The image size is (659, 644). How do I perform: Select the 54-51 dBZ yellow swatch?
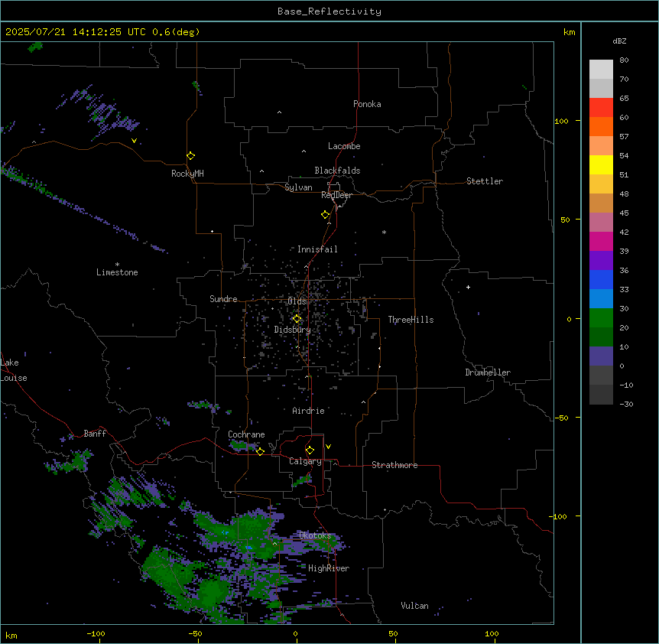point(601,164)
